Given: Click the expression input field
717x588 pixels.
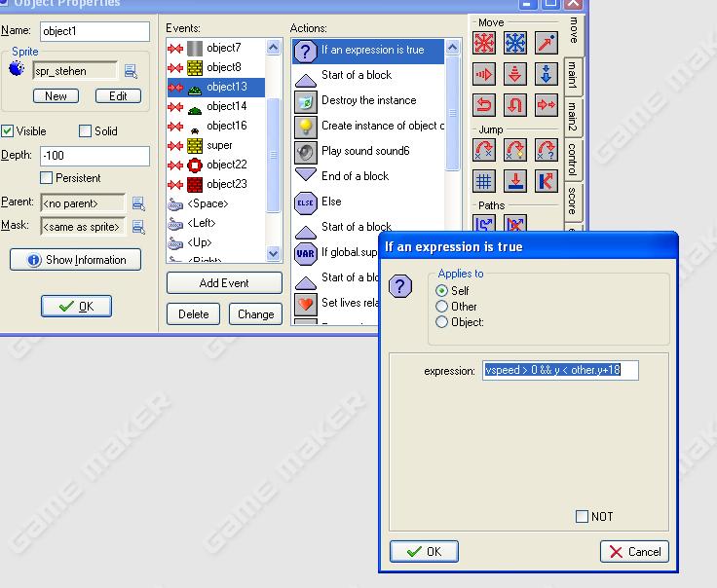Looking at the screenshot, I should point(560,371).
